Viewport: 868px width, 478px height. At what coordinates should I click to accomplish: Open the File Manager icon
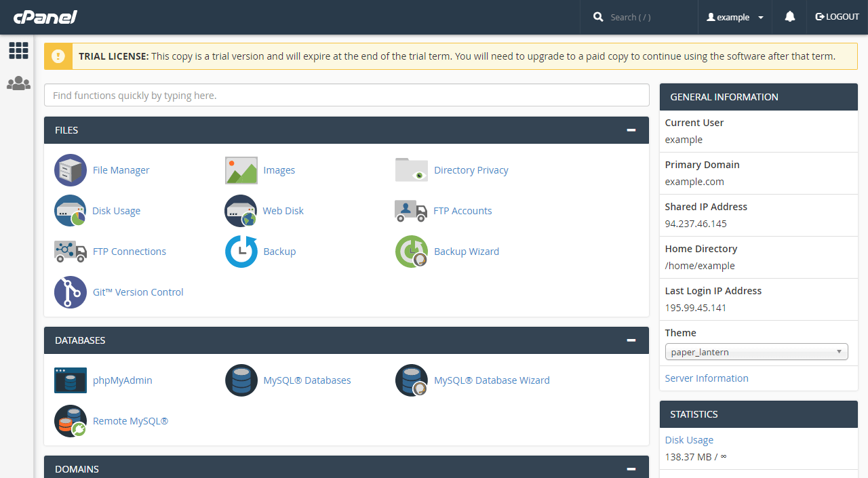(x=71, y=170)
